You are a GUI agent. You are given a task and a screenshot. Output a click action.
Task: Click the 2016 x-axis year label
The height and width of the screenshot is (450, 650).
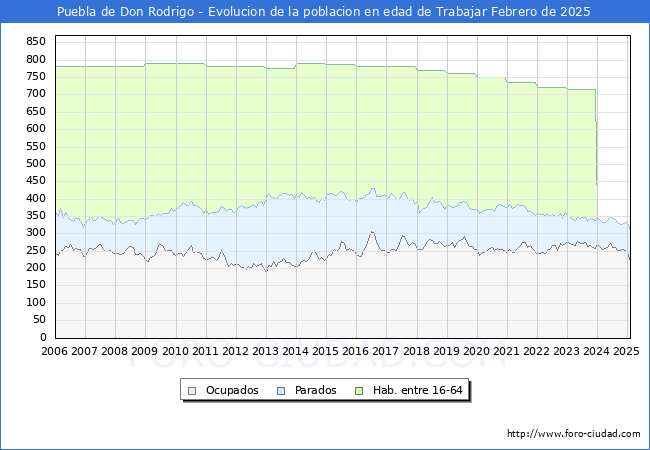coord(355,351)
